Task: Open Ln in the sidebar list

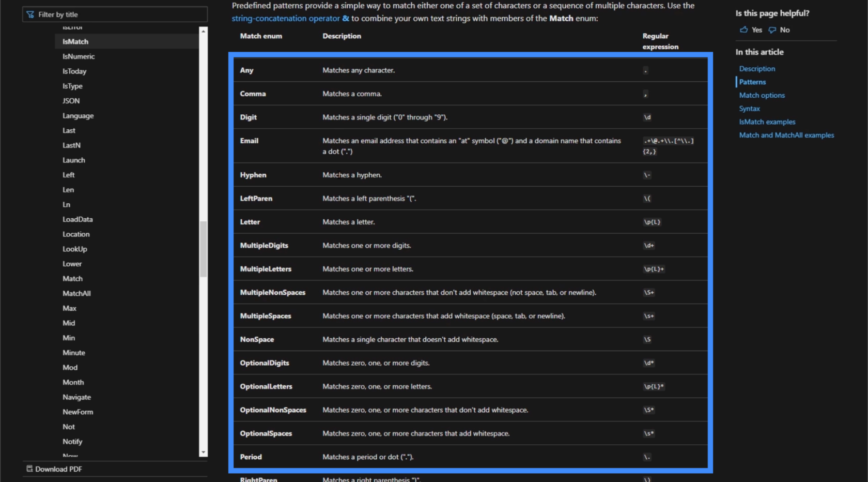Action: point(66,205)
